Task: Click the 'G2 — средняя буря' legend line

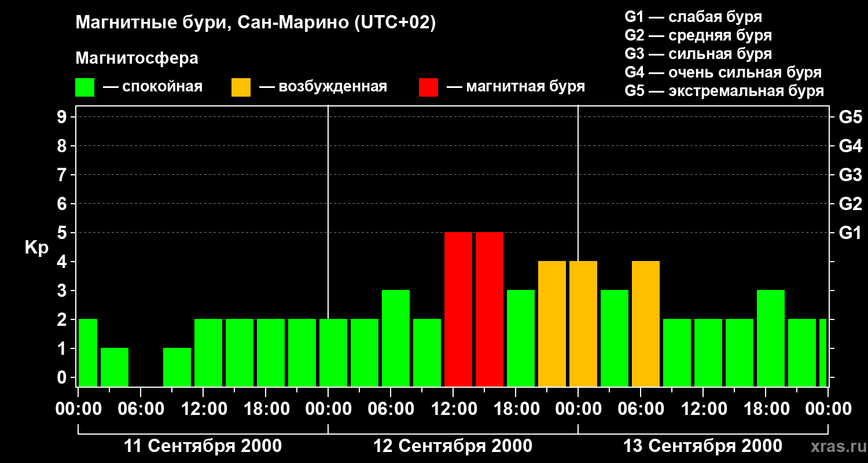Action: (698, 35)
